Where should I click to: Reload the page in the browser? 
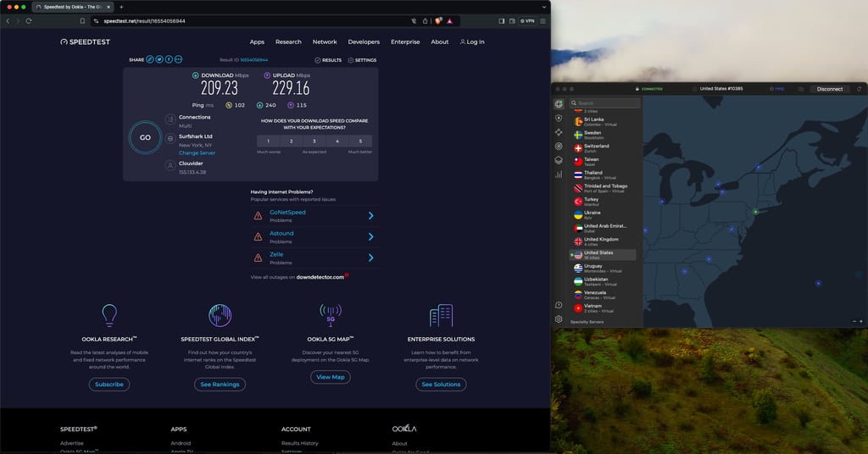(x=29, y=21)
